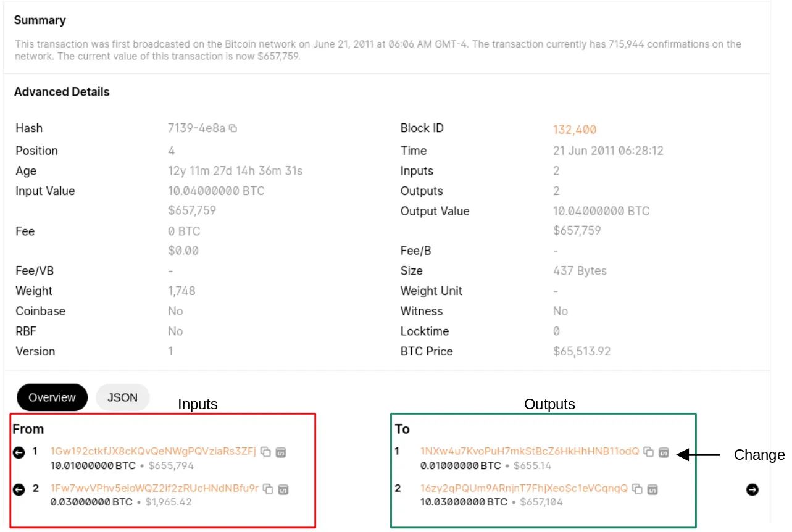The width and height of the screenshot is (792, 532).
Task: Open address 1Gw192ctkfJX8cKQvQeNWgPQVziaRs3ZFj
Action: [x=151, y=451]
